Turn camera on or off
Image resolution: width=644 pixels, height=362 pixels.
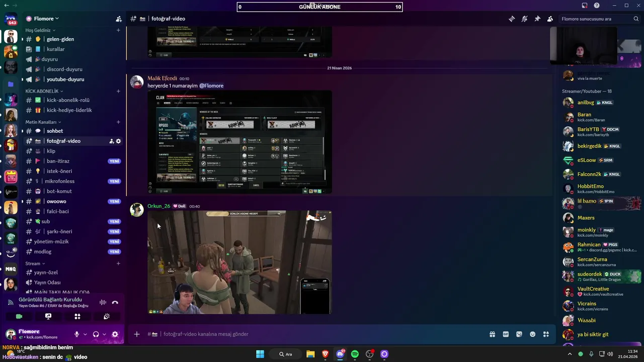(19, 316)
